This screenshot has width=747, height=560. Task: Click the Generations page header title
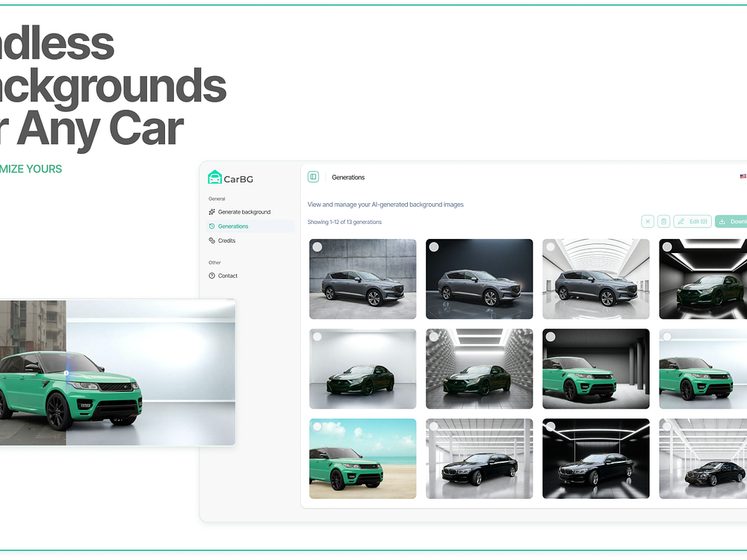pyautogui.click(x=348, y=177)
